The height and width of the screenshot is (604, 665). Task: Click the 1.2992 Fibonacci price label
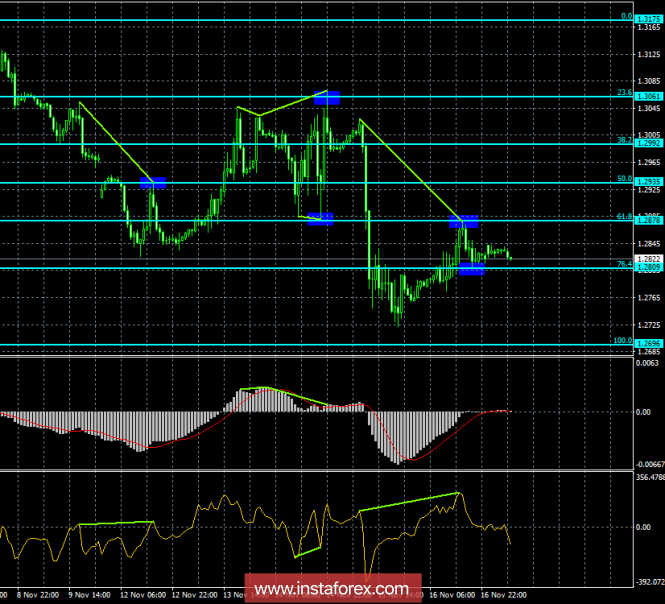coord(648,143)
